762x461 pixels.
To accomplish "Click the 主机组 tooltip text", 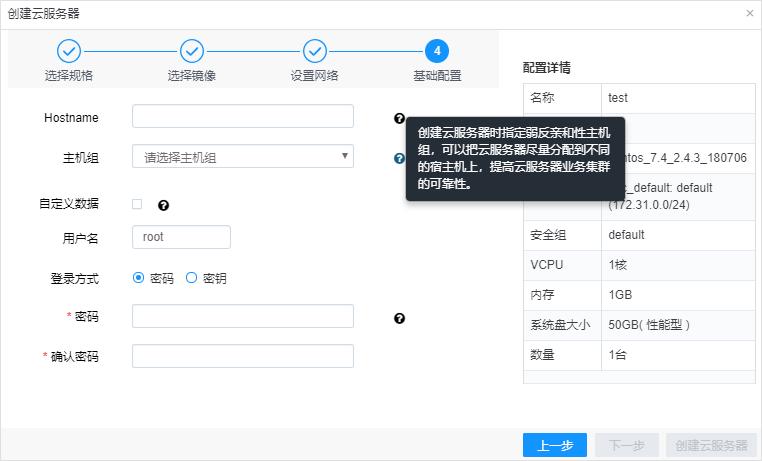I will click(x=514, y=158).
